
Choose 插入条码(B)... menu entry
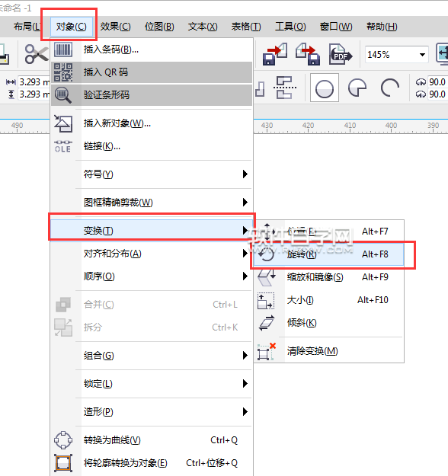click(x=152, y=50)
